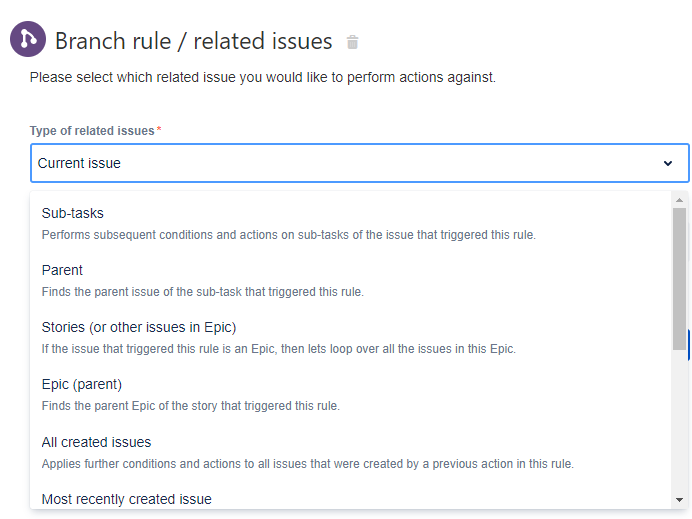This screenshot has width=692, height=519.
Task: Open the Current issue combo box
Action: (359, 163)
